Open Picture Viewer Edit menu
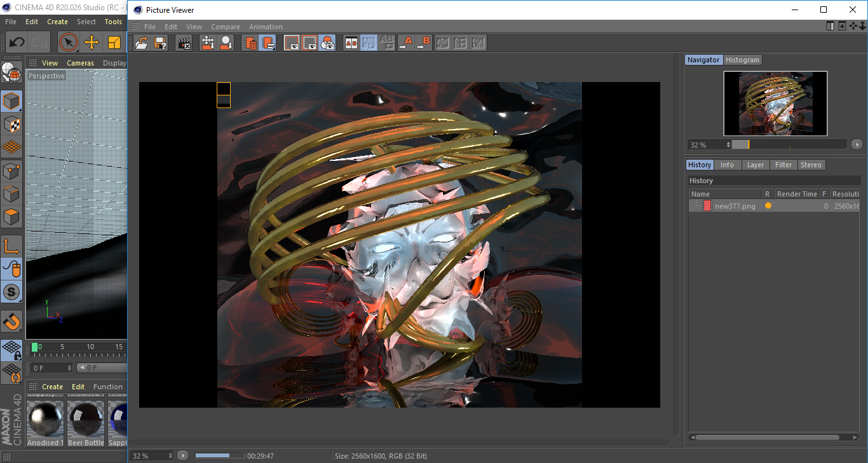This screenshot has height=463, width=868. (171, 27)
